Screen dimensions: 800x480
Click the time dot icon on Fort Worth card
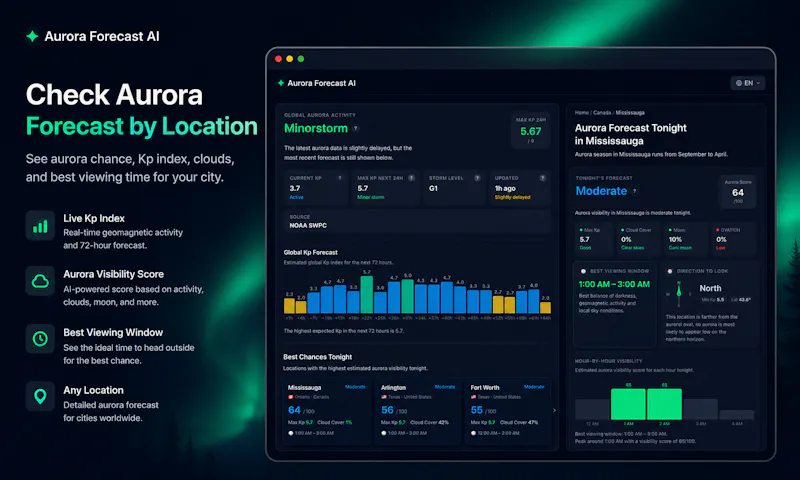(x=473, y=433)
